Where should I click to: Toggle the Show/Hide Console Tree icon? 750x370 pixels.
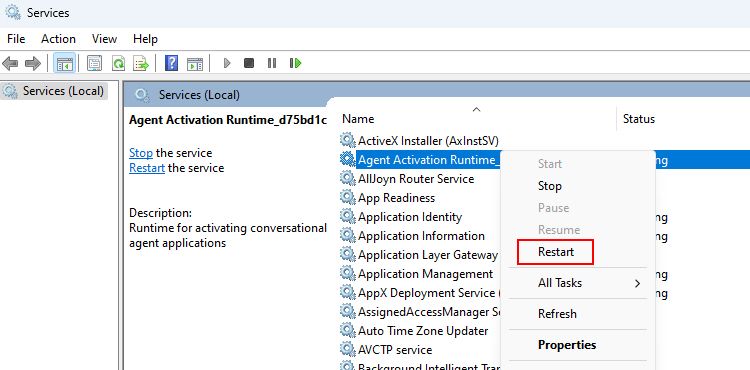point(64,63)
